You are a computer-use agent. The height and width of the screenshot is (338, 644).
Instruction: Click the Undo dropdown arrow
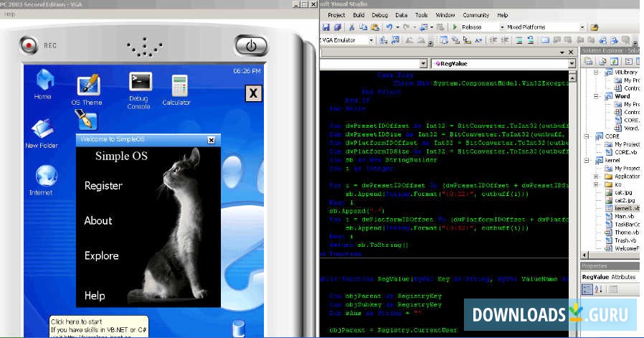[x=397, y=27]
